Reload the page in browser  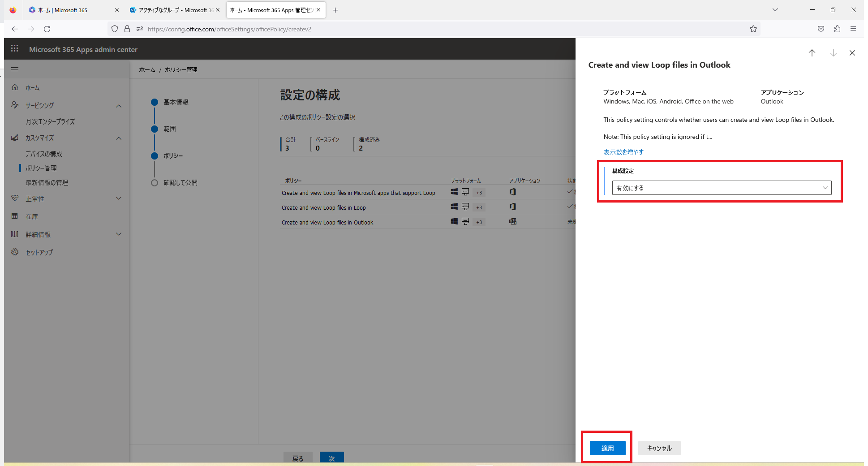(47, 29)
